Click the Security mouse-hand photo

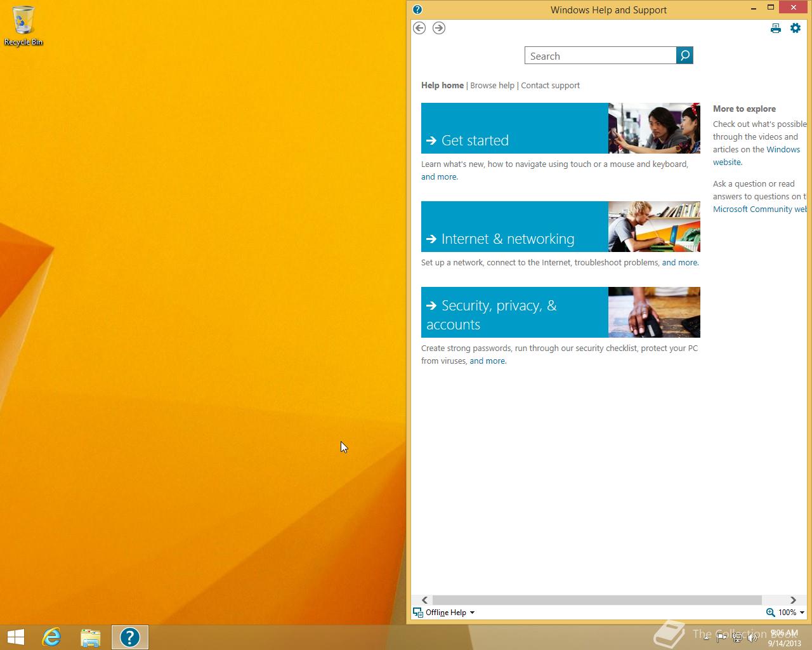(x=654, y=312)
